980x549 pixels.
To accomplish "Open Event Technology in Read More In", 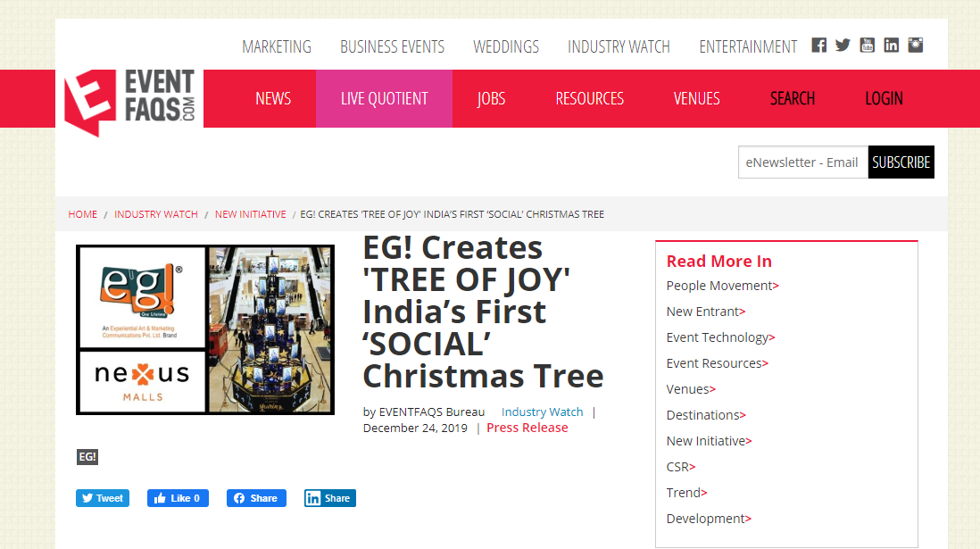I will click(720, 337).
